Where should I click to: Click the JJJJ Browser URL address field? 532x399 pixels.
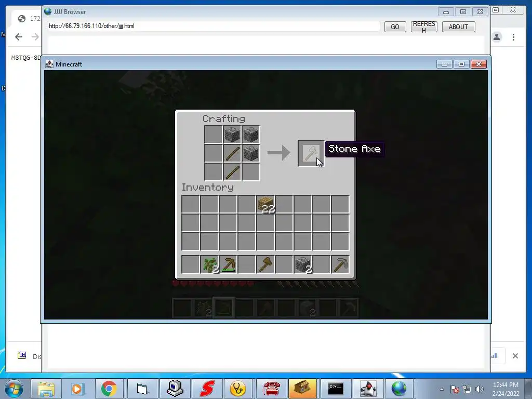214,26
